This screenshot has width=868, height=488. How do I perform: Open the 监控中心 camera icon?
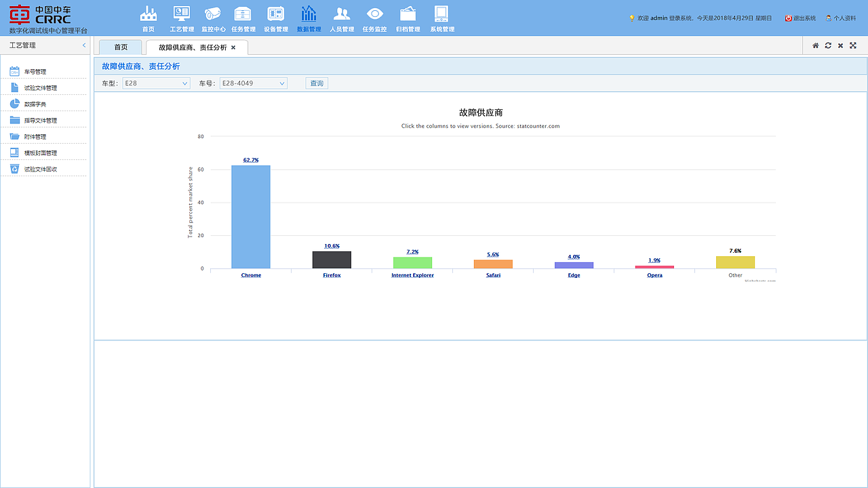213,14
